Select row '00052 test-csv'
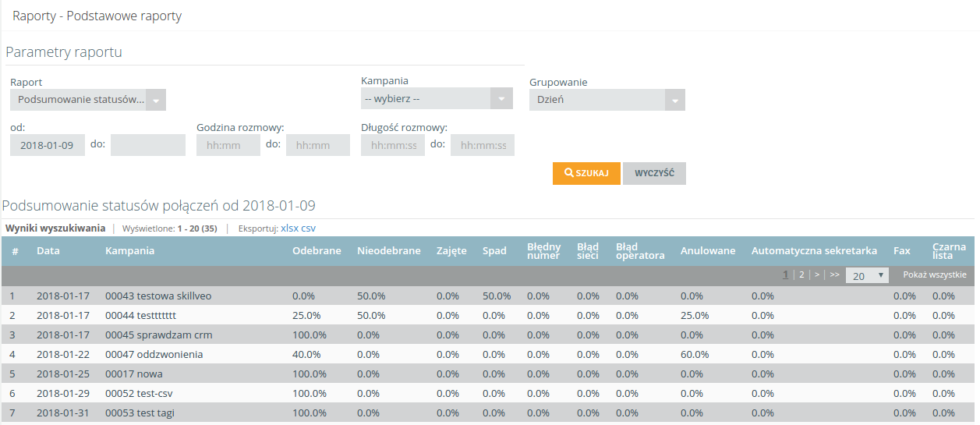The width and height of the screenshot is (980, 425). [488, 394]
